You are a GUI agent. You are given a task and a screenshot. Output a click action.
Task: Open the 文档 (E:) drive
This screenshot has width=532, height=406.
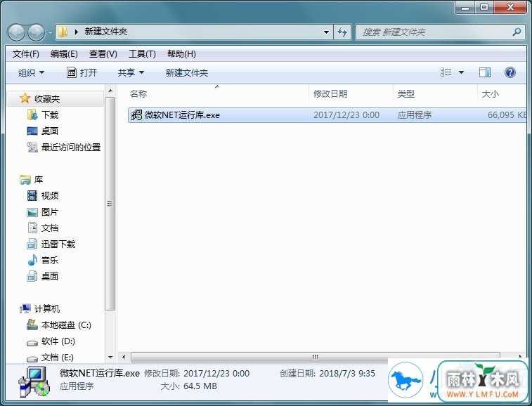tap(58, 357)
